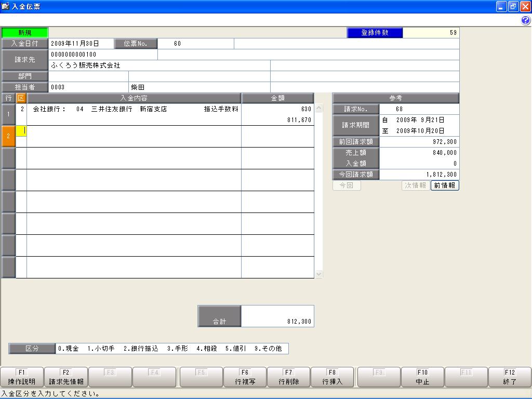Click the 次情報 button
Image resolution: width=532 pixels, height=399 pixels.
416,185
